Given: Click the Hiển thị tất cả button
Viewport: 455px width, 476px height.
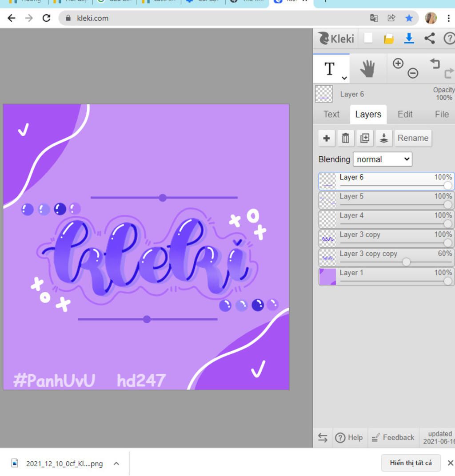Looking at the screenshot, I should [411, 463].
